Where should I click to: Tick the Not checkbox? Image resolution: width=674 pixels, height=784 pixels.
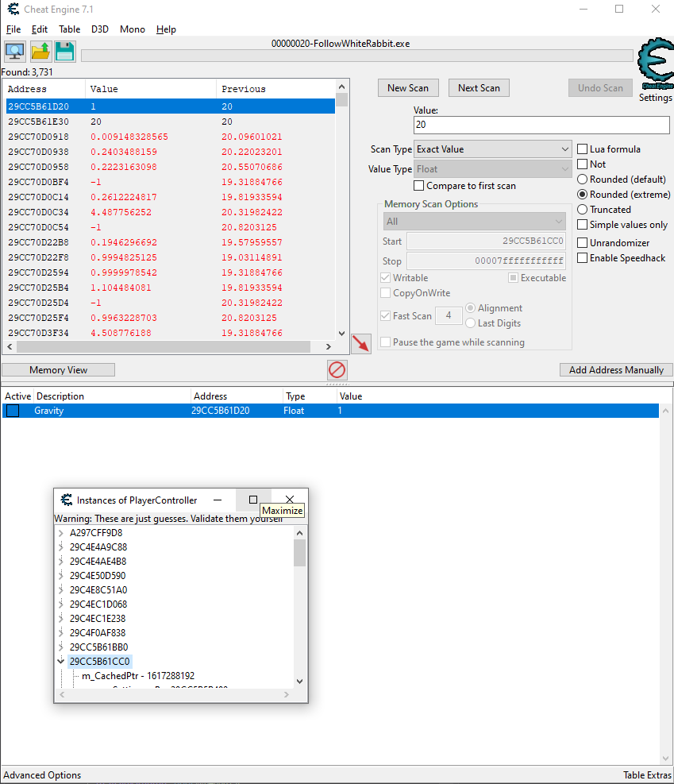pos(582,164)
